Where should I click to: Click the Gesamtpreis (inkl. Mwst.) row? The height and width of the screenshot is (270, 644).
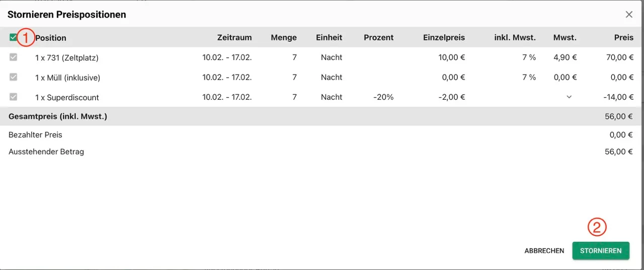(58, 116)
